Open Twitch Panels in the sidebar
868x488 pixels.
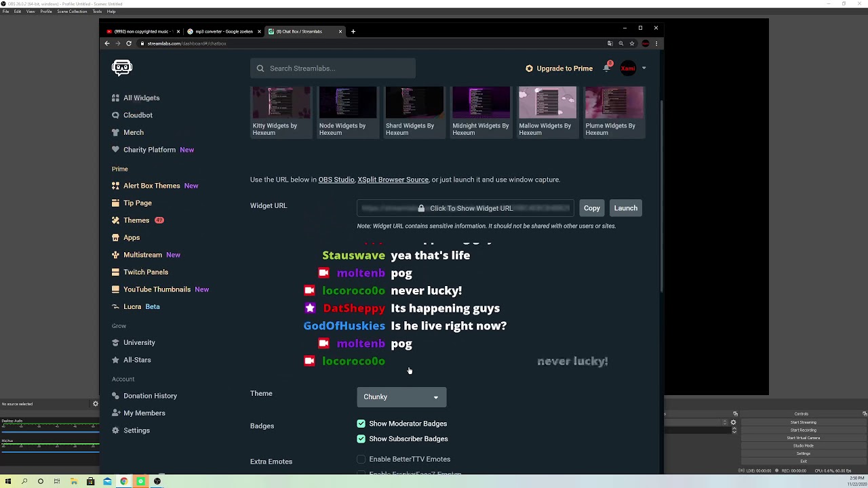140,272
